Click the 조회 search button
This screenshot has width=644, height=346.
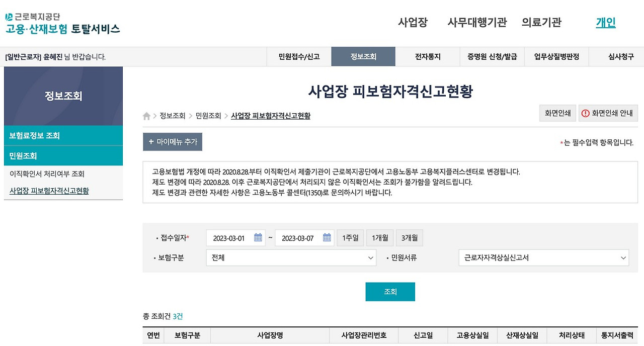[390, 291]
